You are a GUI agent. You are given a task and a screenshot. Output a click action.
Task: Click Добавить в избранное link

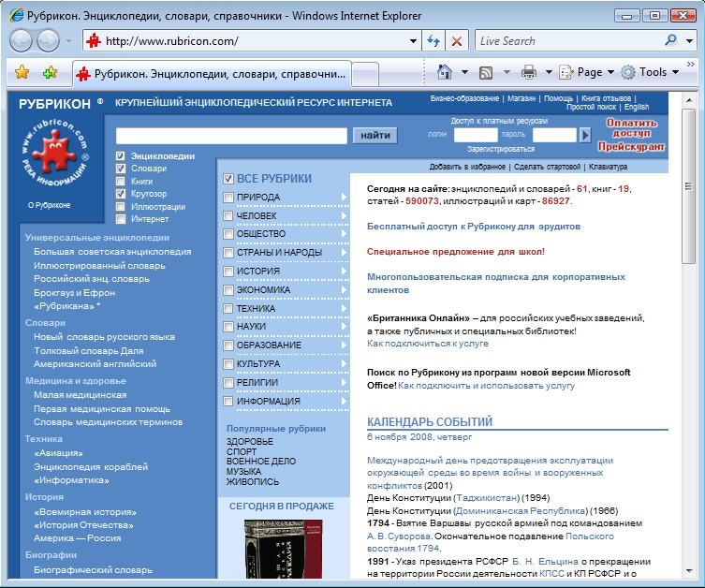tap(467, 167)
